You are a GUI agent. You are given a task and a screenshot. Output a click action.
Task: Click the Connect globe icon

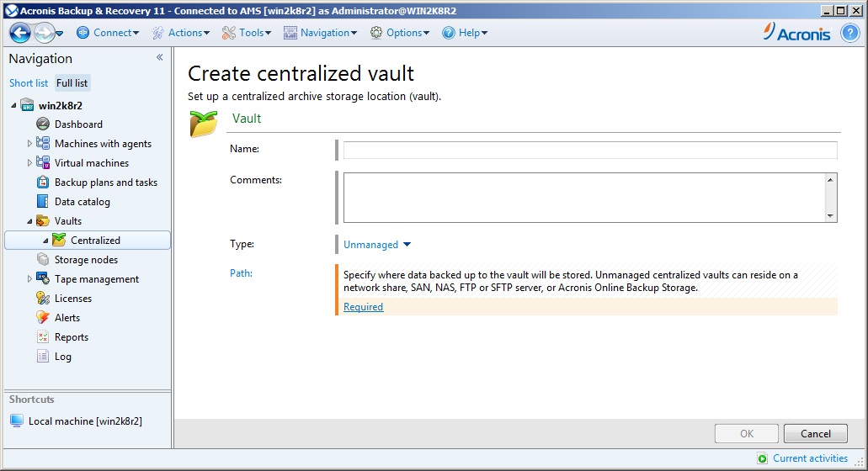click(83, 33)
